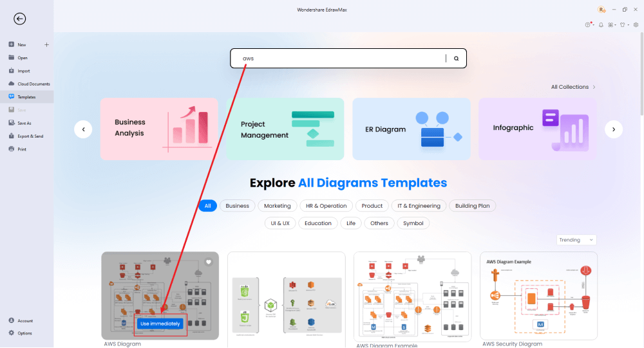Open the notifications bell
The image size is (644, 348).
(x=601, y=25)
